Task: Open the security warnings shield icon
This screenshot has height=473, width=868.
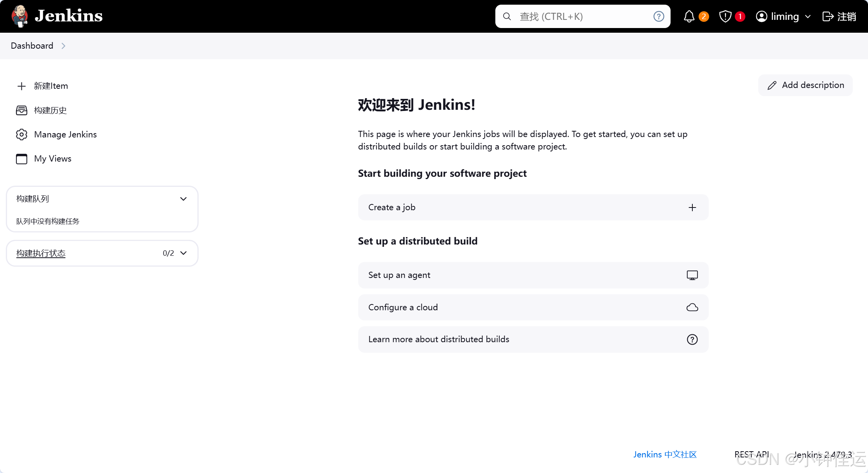Action: point(725,16)
